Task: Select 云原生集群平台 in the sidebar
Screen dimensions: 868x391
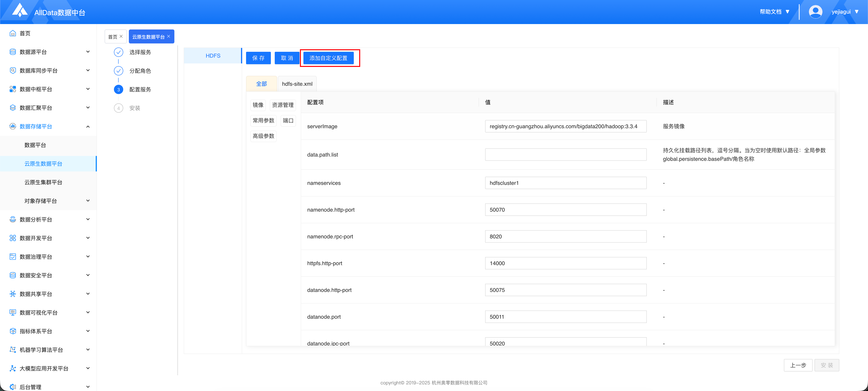Action: [43, 182]
